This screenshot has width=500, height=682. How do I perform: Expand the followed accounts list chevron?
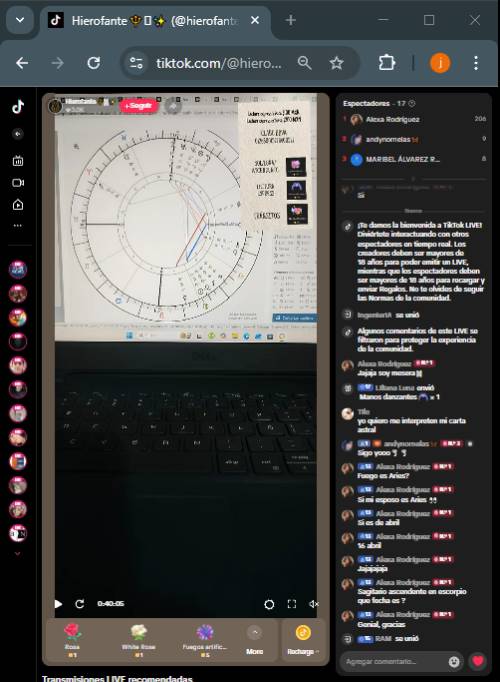[x=18, y=554]
